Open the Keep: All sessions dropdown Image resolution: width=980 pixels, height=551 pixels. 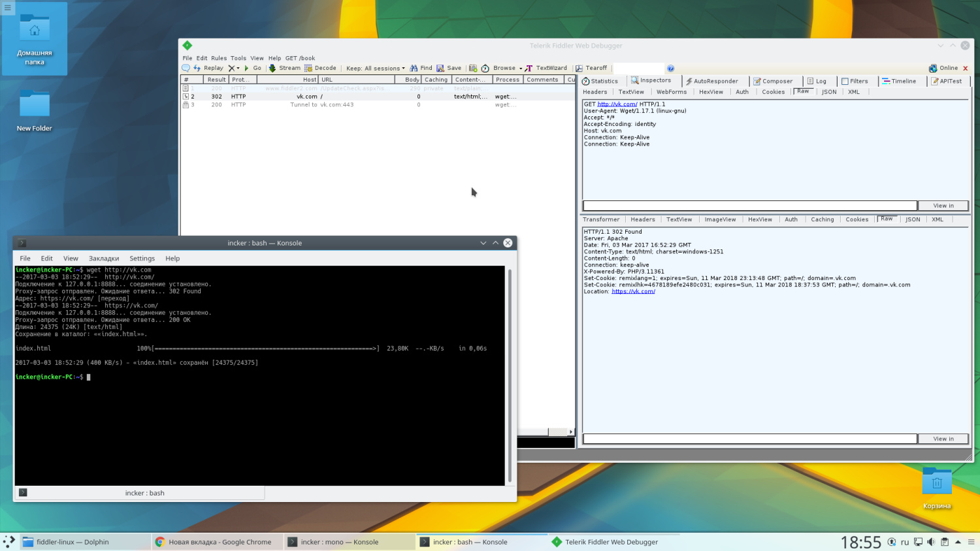point(375,68)
